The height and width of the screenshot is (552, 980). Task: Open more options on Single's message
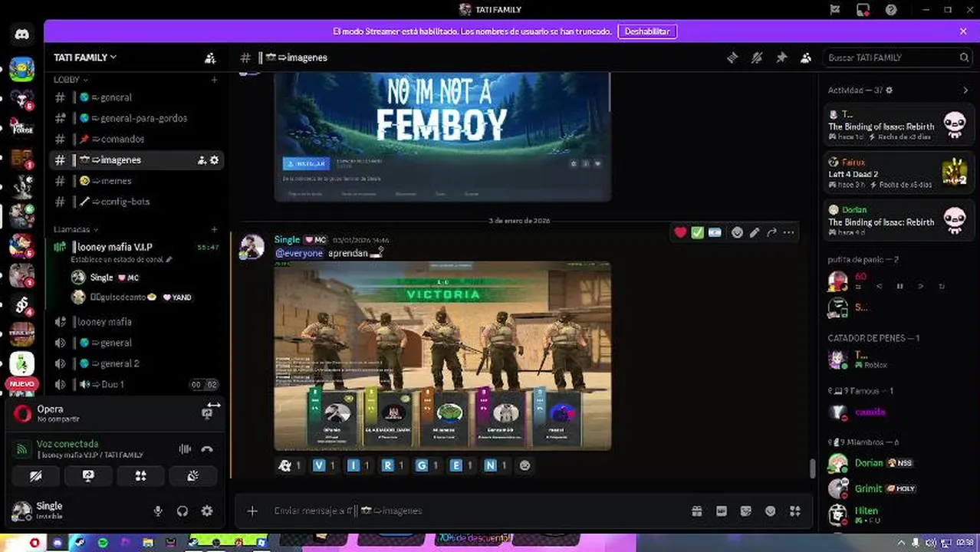(789, 232)
